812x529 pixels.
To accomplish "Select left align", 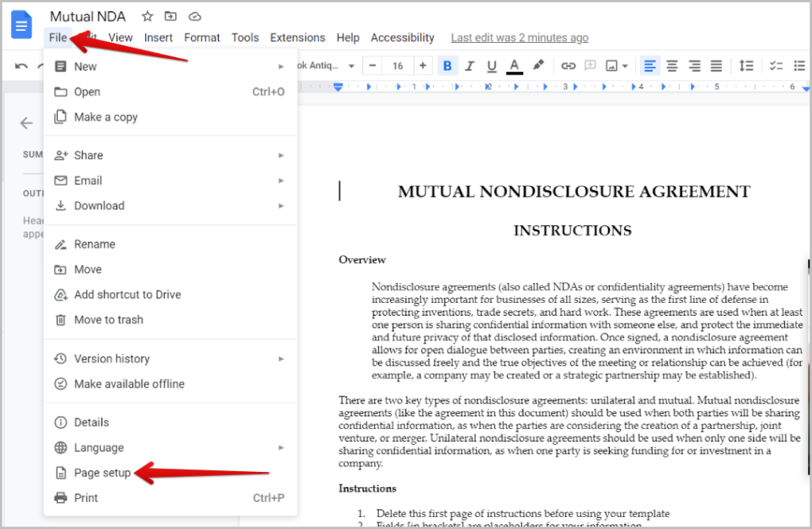I will click(649, 66).
